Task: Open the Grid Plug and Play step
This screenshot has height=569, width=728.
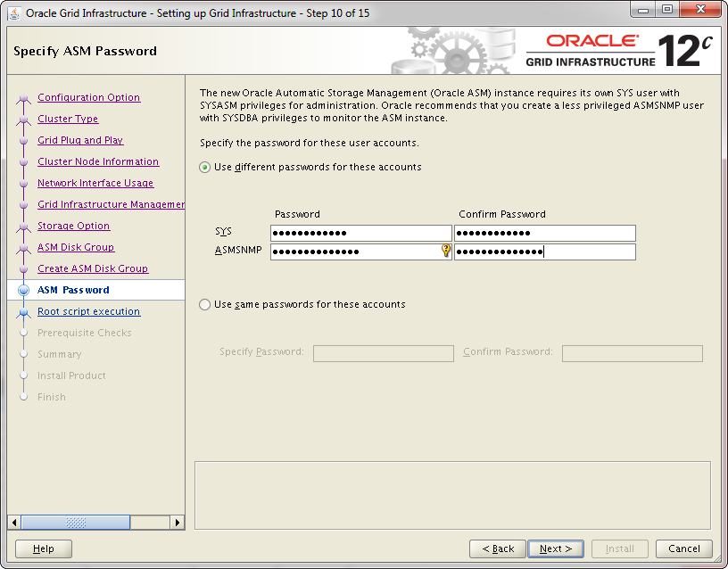Action: (80, 140)
